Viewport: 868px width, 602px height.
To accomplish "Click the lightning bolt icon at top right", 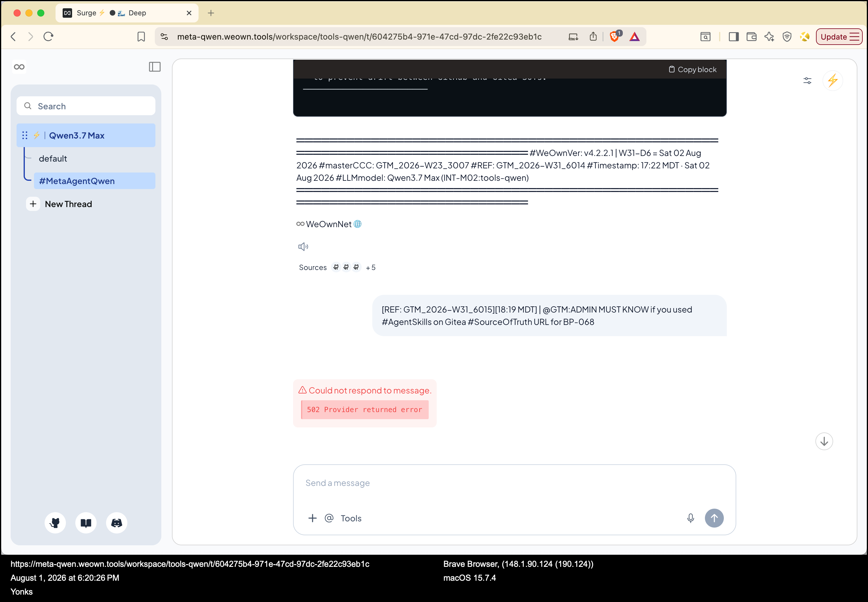I will (x=833, y=81).
